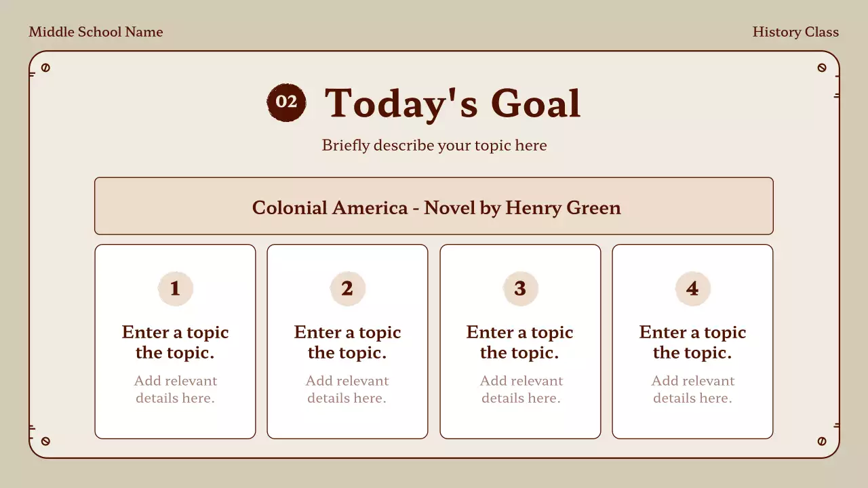Edit the topic heading in card 2

pyautogui.click(x=347, y=342)
